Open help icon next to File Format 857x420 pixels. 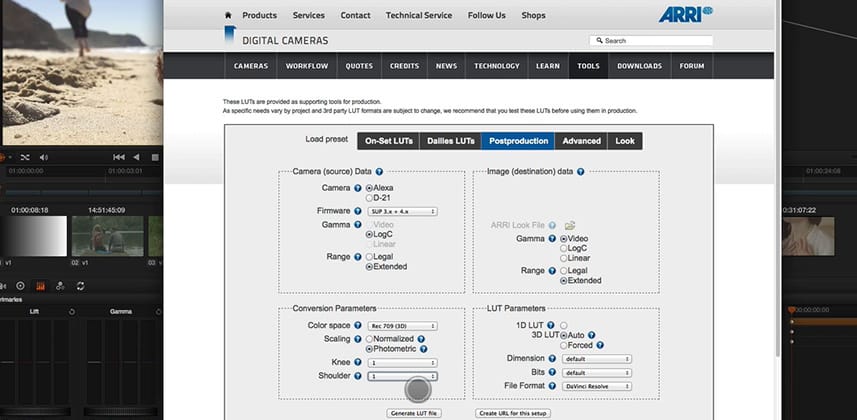(552, 386)
